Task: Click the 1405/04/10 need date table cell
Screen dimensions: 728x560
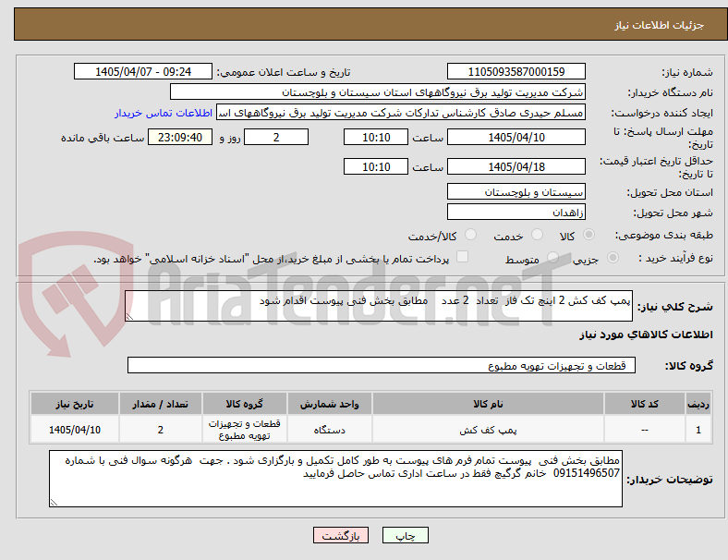Action: (x=75, y=430)
